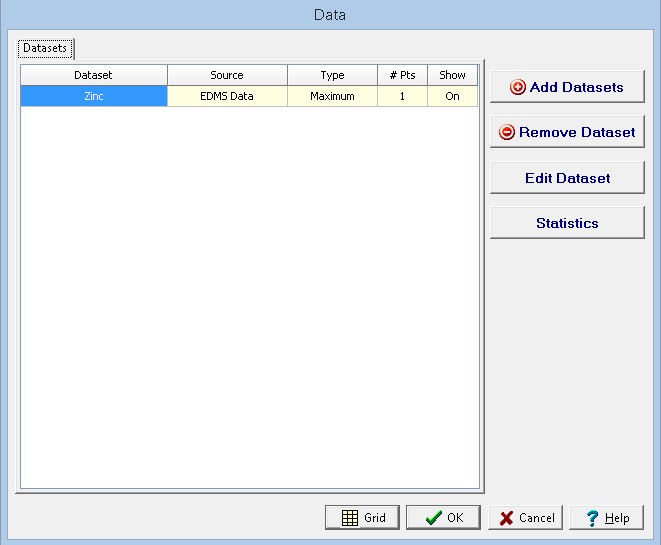Open the Maximum type cell

(x=332, y=96)
